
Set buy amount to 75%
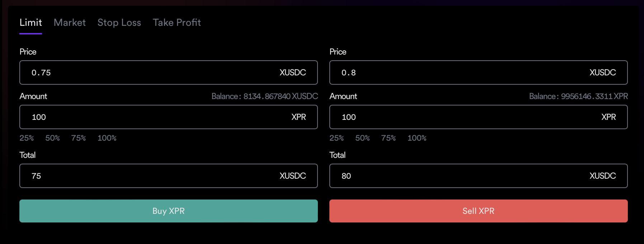point(78,138)
